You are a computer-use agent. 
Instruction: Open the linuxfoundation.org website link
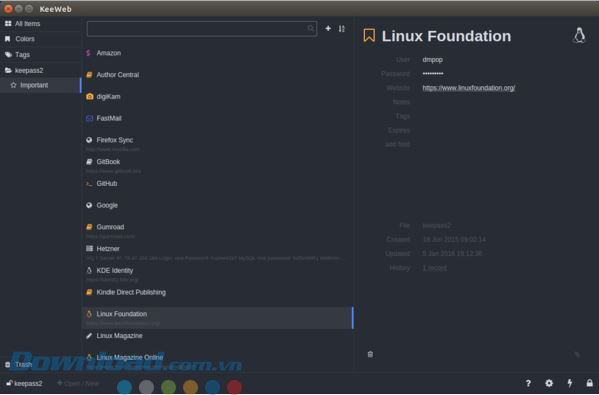point(469,88)
